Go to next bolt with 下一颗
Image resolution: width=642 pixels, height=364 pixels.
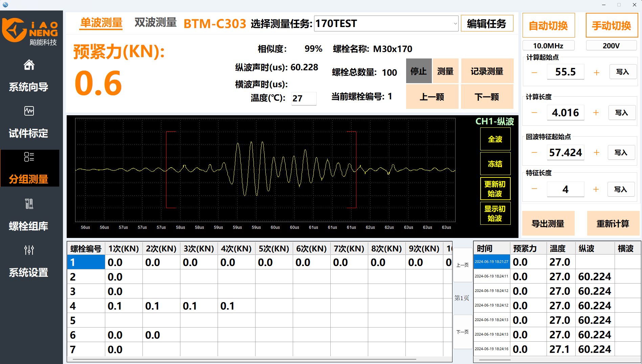487,97
